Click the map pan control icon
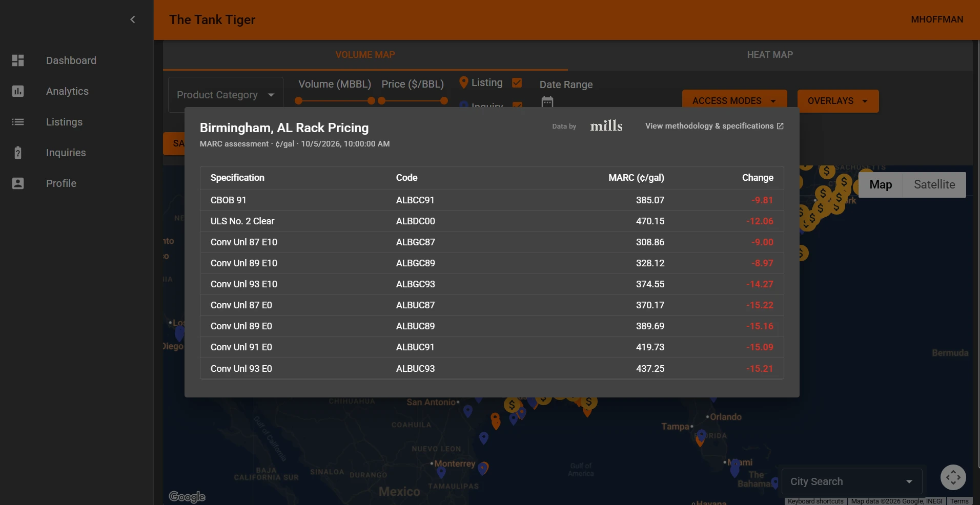 (953, 477)
